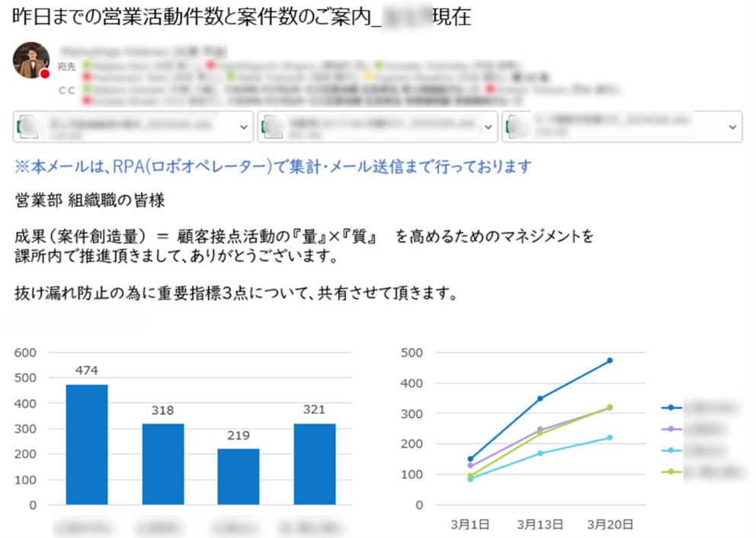This screenshot has width=756, height=538.
Task: Click the blue RPA notice text line
Action: click(x=273, y=166)
